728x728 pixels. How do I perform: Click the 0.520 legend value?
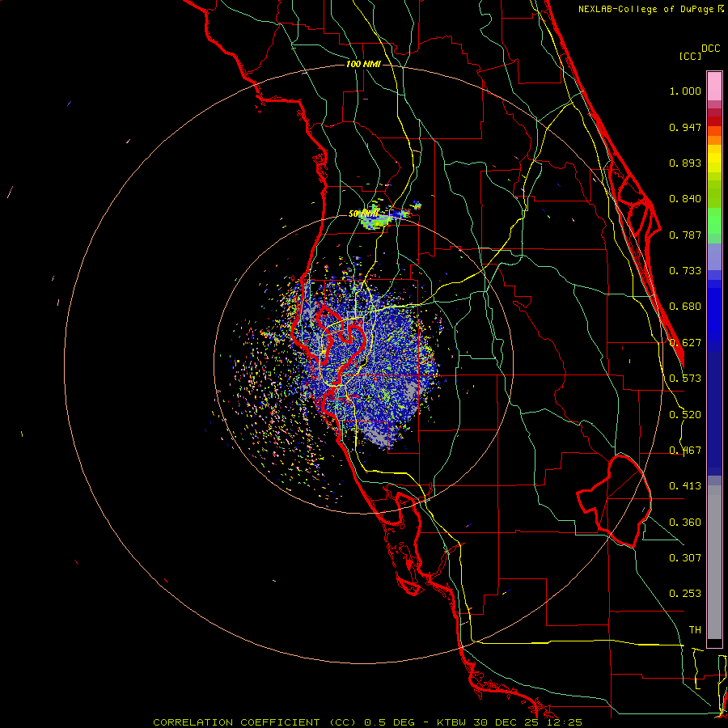[685, 415]
